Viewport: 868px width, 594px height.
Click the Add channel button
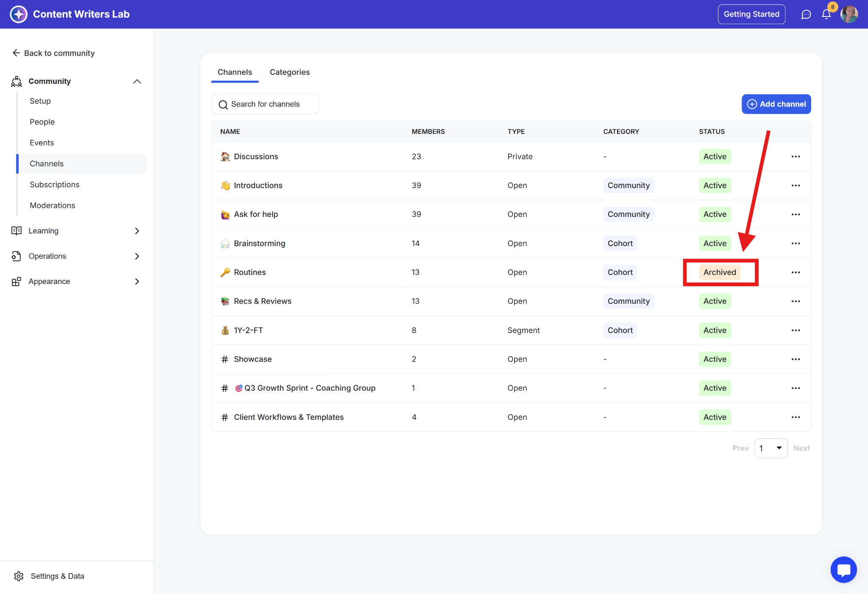click(776, 104)
